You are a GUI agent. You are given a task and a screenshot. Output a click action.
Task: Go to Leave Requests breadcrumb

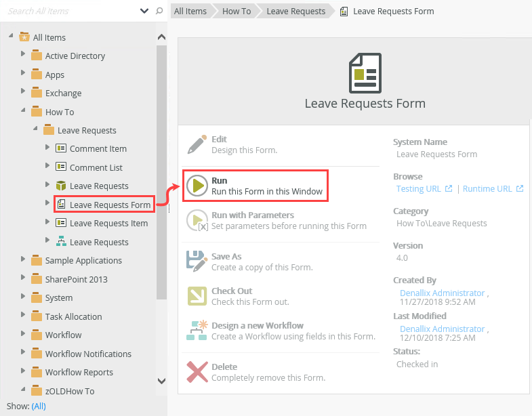coord(296,12)
